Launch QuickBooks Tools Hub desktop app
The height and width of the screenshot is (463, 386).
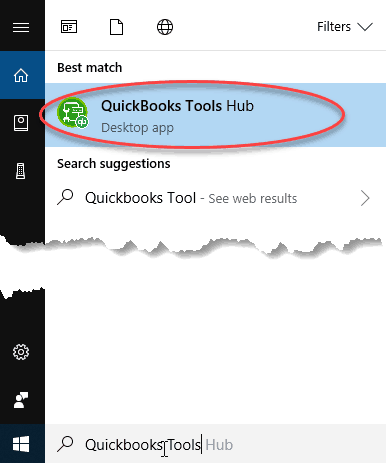coord(215,115)
